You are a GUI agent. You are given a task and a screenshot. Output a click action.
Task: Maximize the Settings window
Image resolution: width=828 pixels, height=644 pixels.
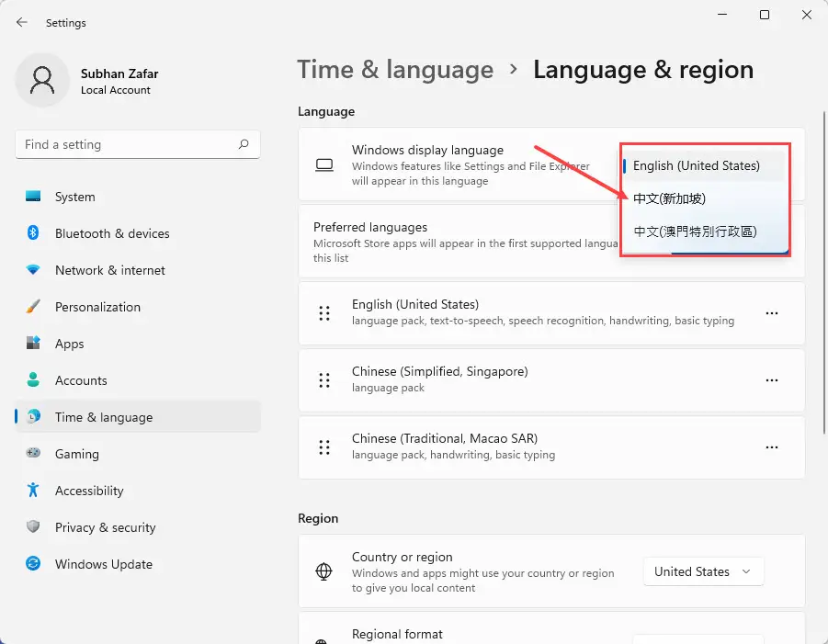click(x=764, y=15)
